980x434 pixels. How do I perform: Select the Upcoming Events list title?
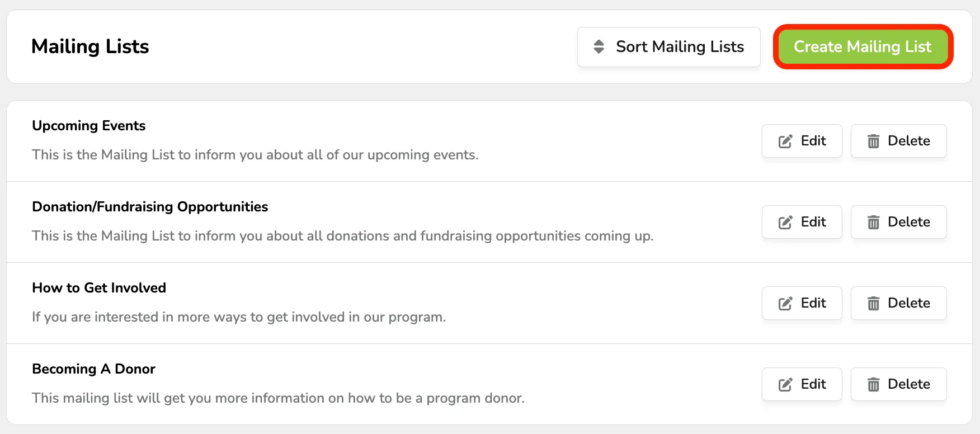[89, 126]
